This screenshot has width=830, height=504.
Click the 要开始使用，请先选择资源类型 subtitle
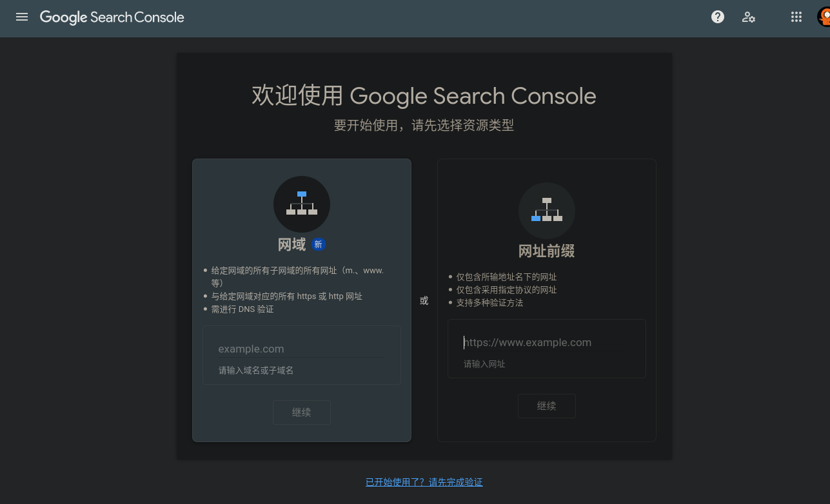(x=424, y=126)
